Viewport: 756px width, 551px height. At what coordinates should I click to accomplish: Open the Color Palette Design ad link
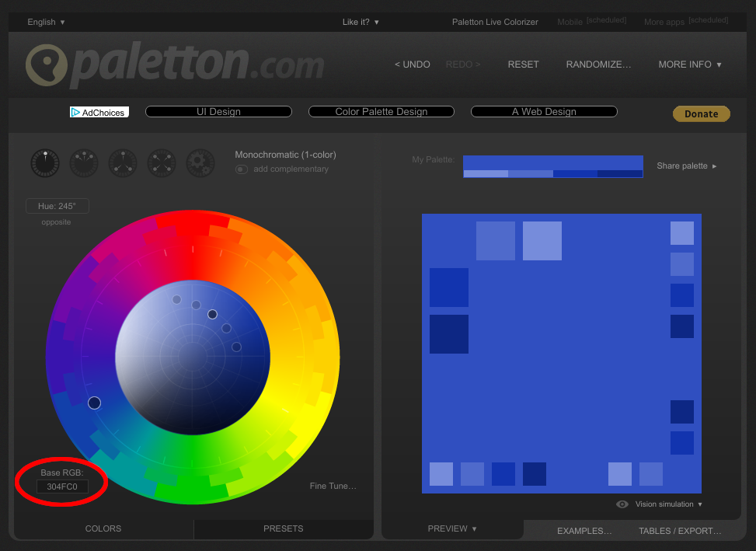click(381, 112)
